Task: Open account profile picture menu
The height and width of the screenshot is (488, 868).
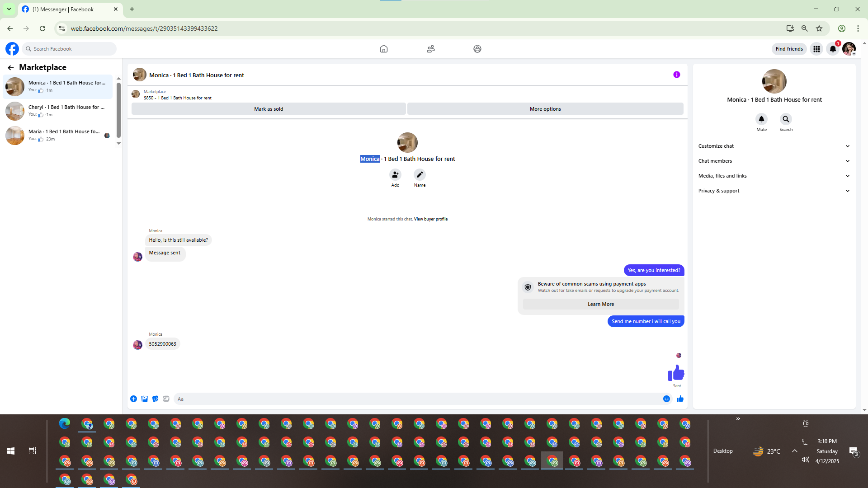Action: 849,49
